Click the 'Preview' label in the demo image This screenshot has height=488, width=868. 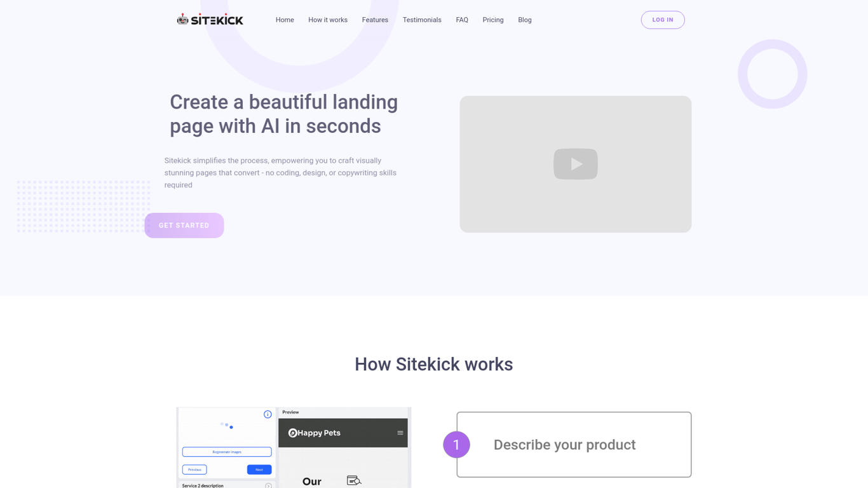pos(290,412)
